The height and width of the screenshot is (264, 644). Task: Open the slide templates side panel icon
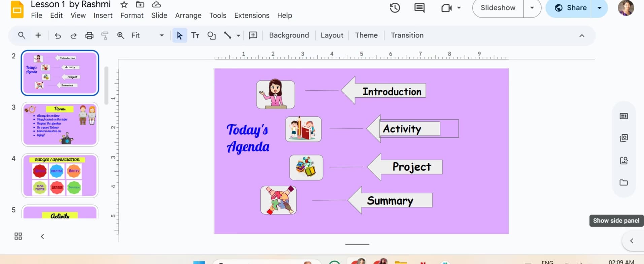click(x=624, y=138)
